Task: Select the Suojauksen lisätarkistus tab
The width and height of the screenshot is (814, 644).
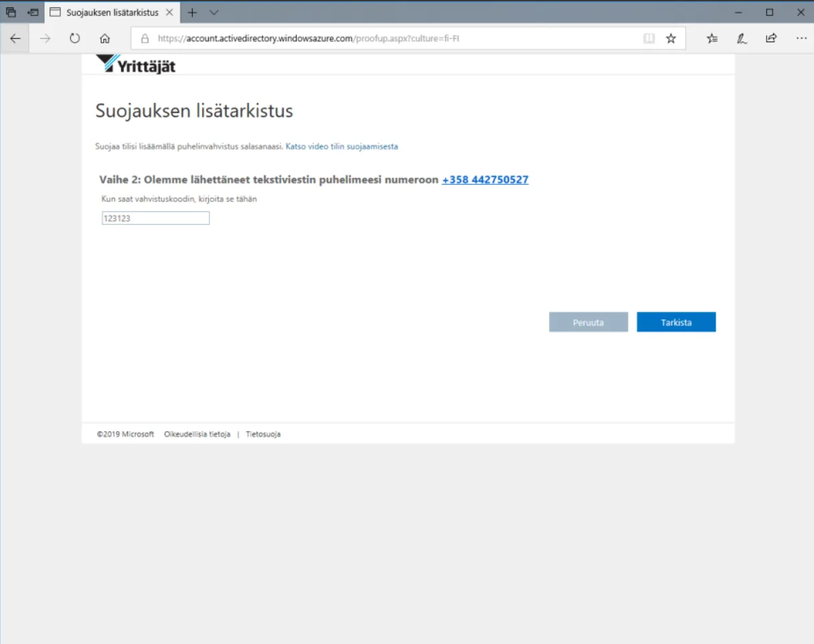Action: [106, 12]
